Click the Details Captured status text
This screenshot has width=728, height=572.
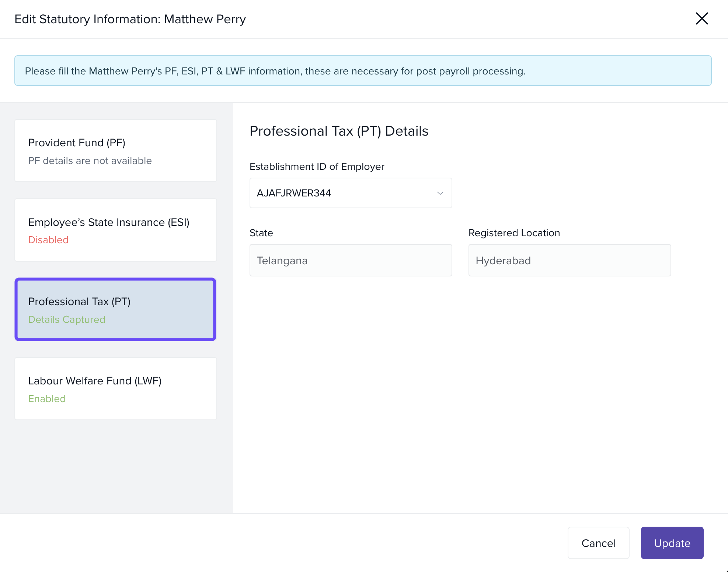[67, 320]
